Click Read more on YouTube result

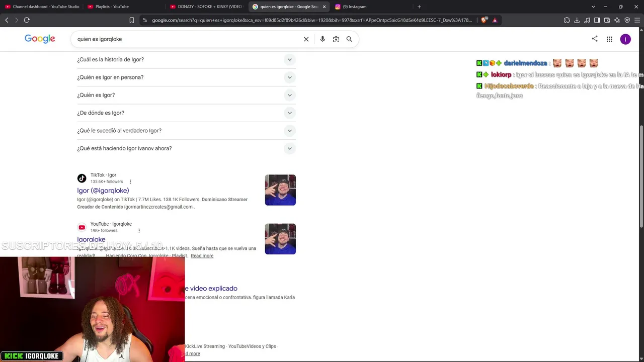[202, 256]
